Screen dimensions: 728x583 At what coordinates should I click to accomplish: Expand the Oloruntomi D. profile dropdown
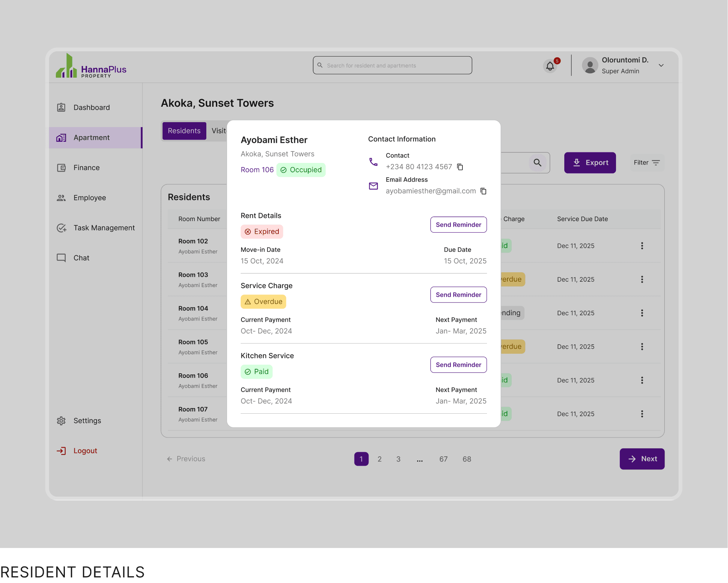pos(661,65)
